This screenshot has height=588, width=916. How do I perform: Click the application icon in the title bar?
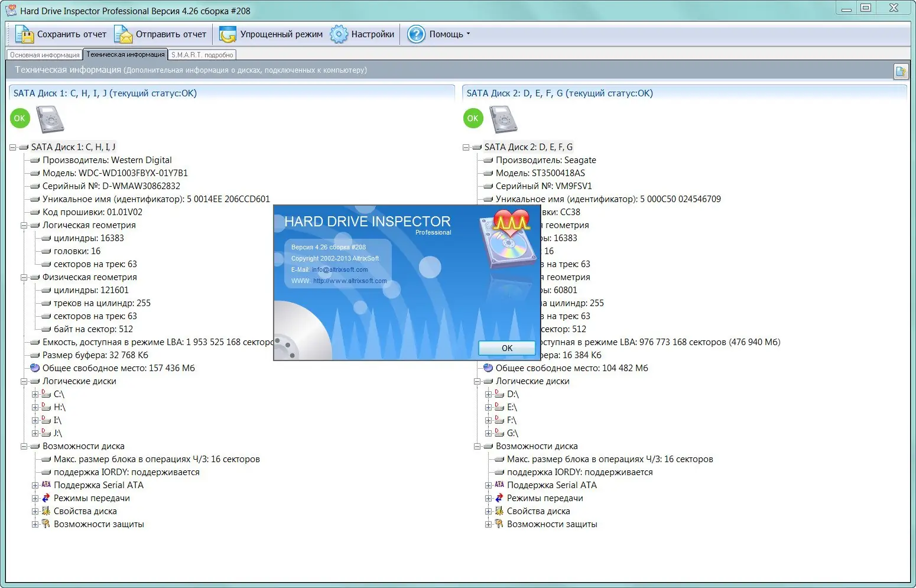pos(11,10)
